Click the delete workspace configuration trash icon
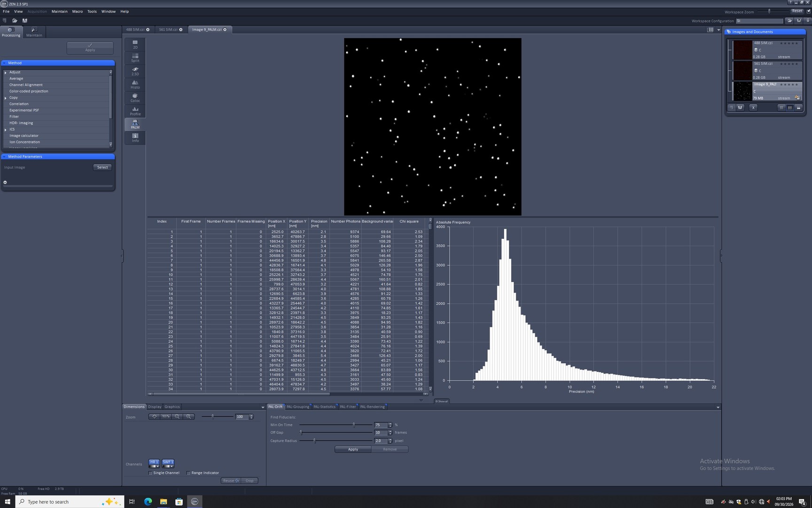Screen dimensions: 812x508 (808, 21)
